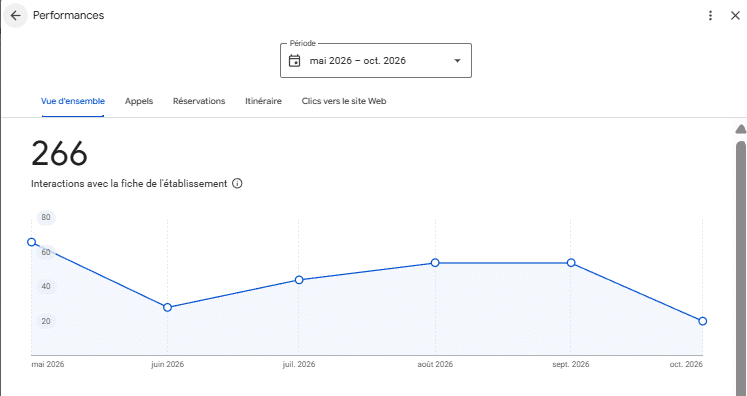Viewport: 747px width, 396px height.
Task: Click the oct. 2026 data point on chart
Action: pyautogui.click(x=703, y=321)
